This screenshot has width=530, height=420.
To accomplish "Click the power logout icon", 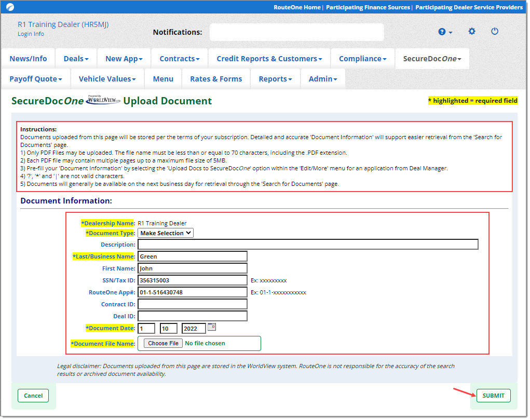I will tap(495, 32).
